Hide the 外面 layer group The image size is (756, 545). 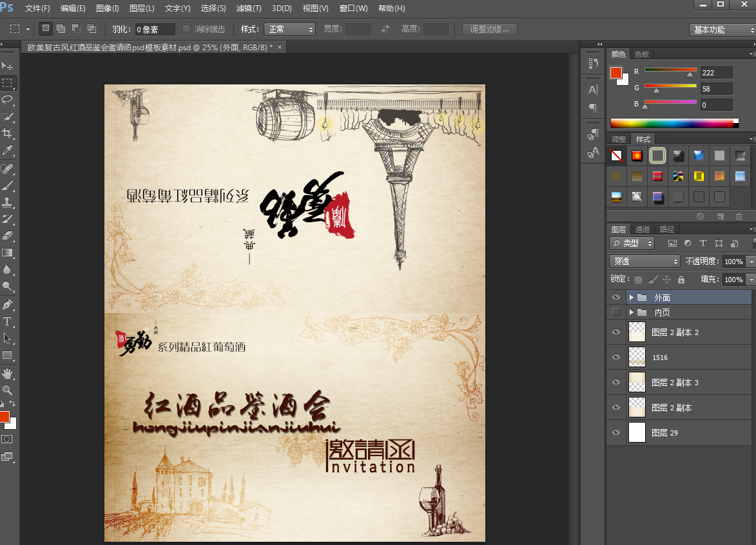[x=616, y=298]
